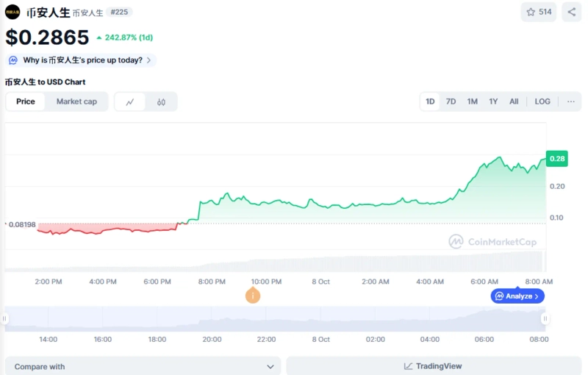Select the Price view toggle

(x=26, y=101)
